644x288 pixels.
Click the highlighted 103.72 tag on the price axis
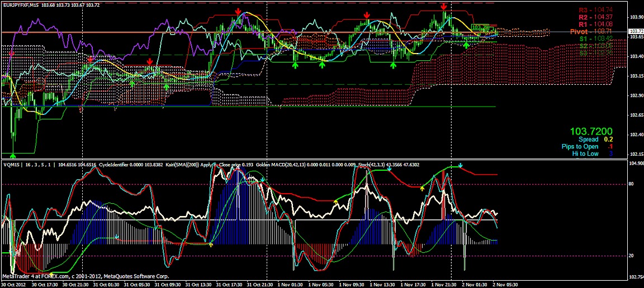tap(636, 32)
